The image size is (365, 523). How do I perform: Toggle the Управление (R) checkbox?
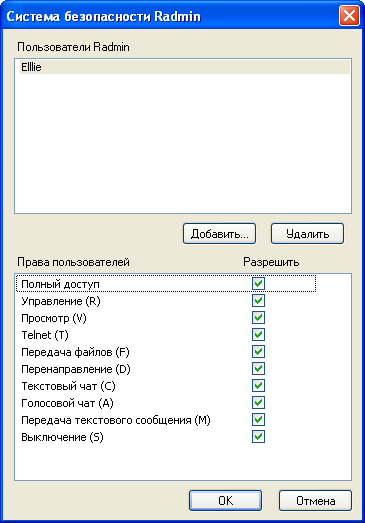click(259, 301)
